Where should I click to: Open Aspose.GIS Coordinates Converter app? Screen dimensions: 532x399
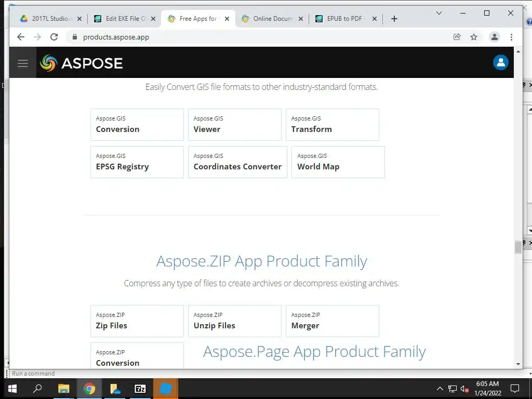click(x=237, y=162)
